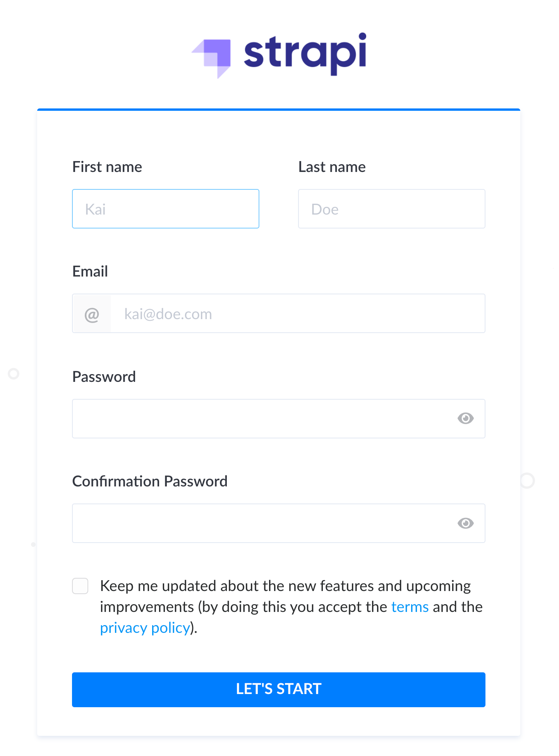The width and height of the screenshot is (559, 756).
Task: Click the Confirmation Password label
Action: (x=150, y=481)
